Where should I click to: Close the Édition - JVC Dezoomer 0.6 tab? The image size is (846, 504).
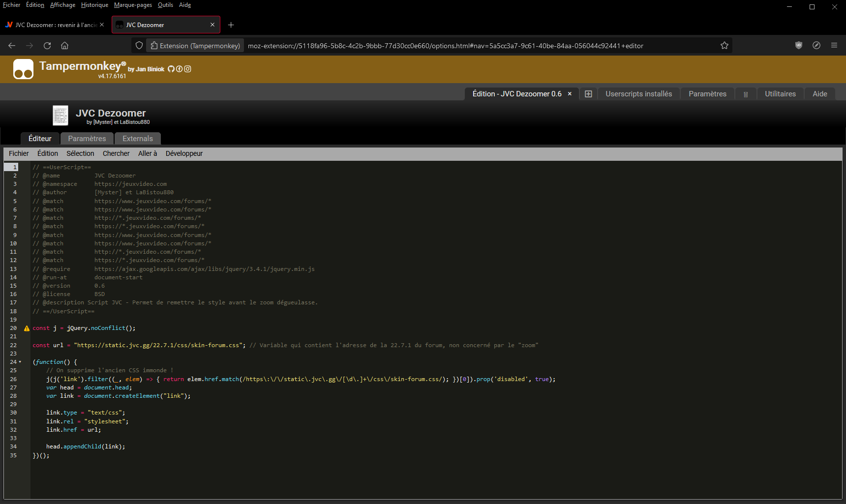(x=570, y=94)
